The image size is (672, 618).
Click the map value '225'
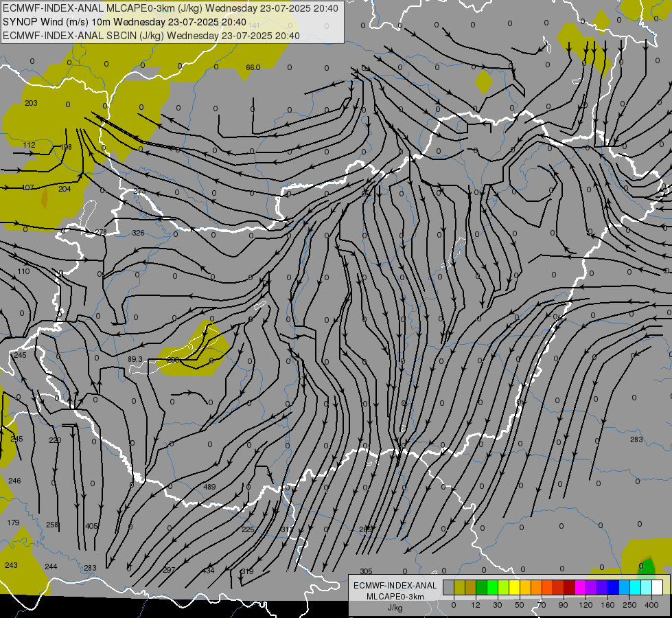coord(248,529)
